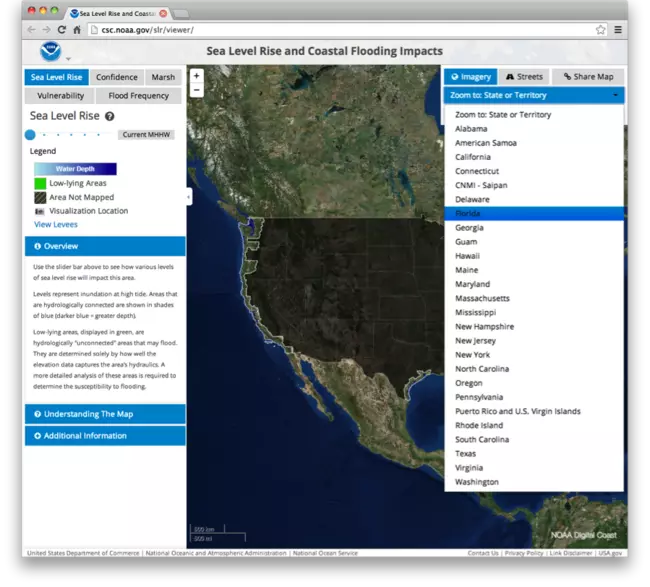Zoom out the map with minus button

[x=196, y=90]
